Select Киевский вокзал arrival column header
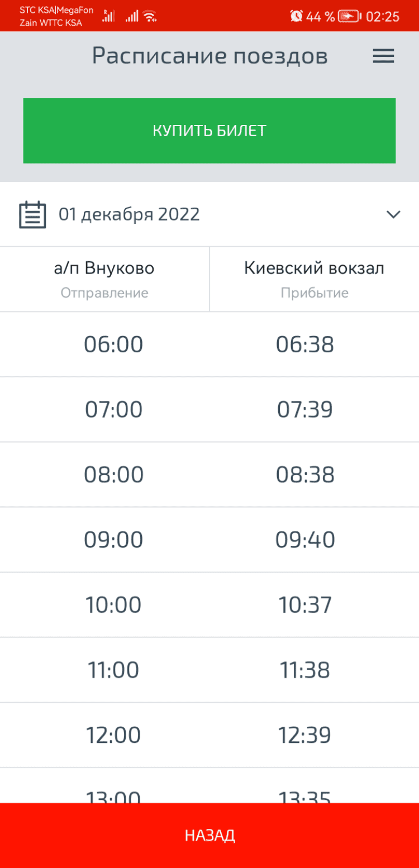The height and width of the screenshot is (868, 419). 314,279
